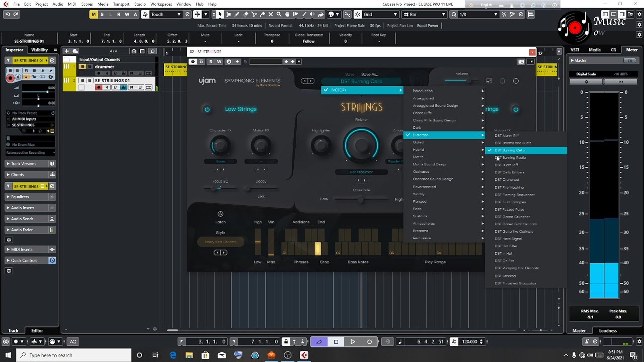Adjust the plugin Volume slider
This screenshot has height=362, width=644.
pyautogui.click(x=462, y=81)
